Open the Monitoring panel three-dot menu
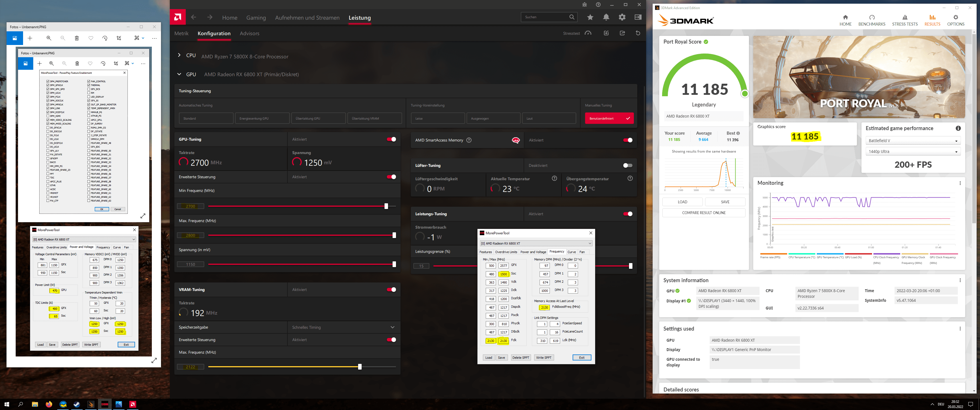980x410 pixels. [x=960, y=183]
